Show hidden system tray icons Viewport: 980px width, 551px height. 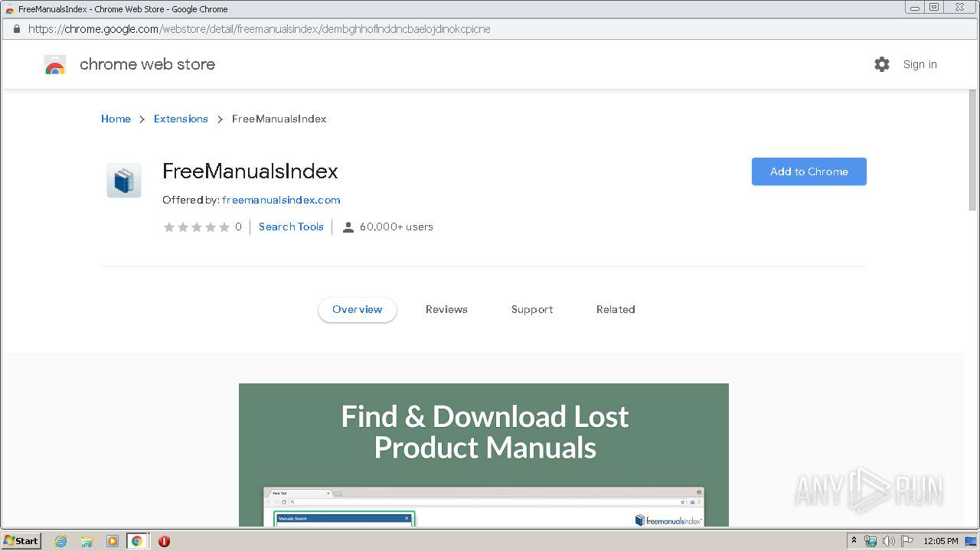point(854,541)
